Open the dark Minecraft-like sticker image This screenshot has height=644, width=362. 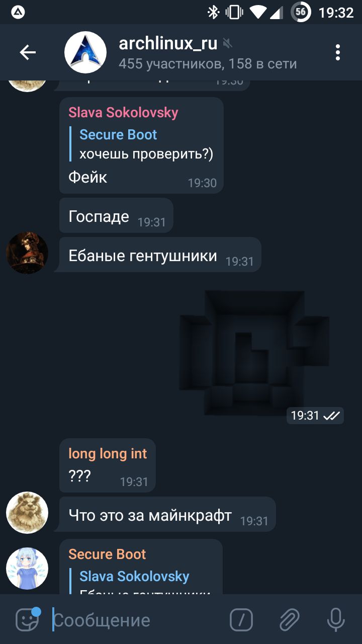pos(254,353)
